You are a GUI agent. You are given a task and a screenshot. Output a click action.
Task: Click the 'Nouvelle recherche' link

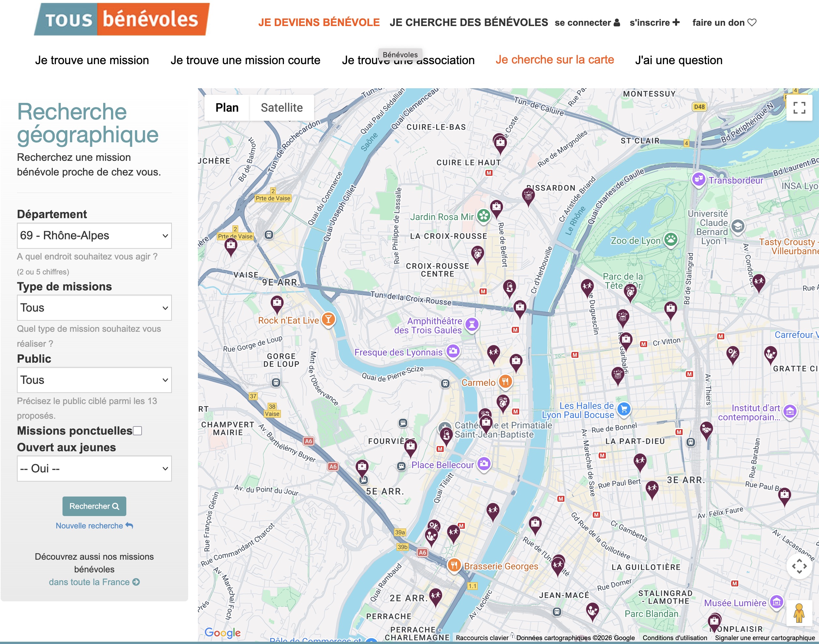pos(94,525)
